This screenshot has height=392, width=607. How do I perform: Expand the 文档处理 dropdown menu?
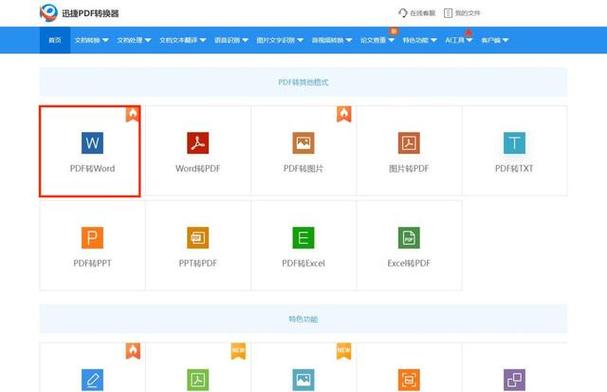point(134,40)
